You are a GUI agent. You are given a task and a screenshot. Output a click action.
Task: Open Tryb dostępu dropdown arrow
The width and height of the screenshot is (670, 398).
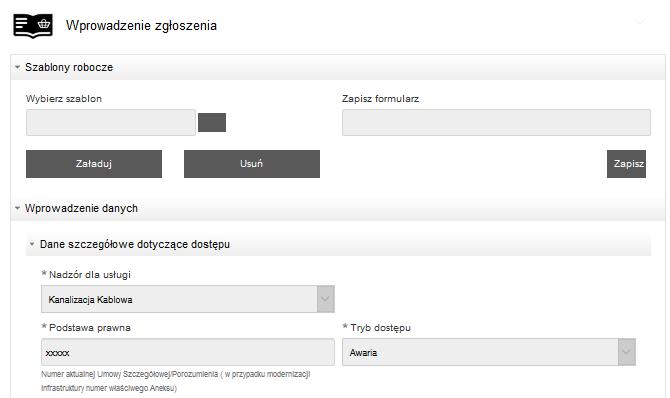click(x=627, y=352)
